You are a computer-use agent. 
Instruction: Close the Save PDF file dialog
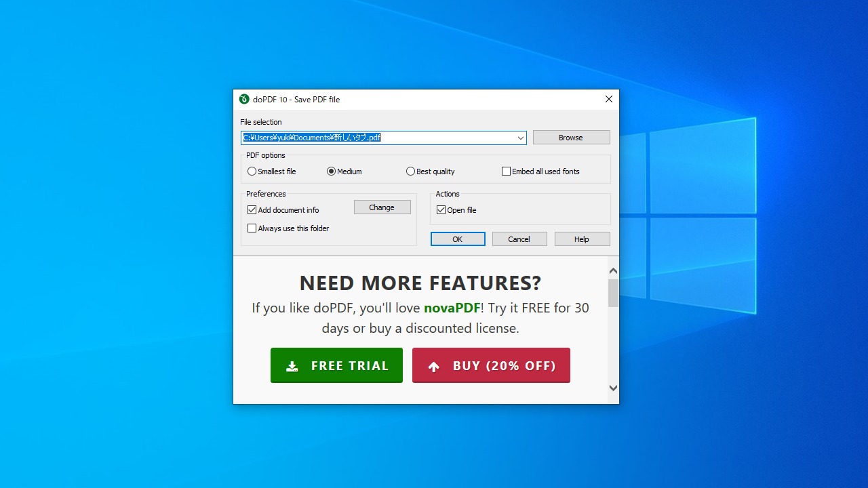608,99
